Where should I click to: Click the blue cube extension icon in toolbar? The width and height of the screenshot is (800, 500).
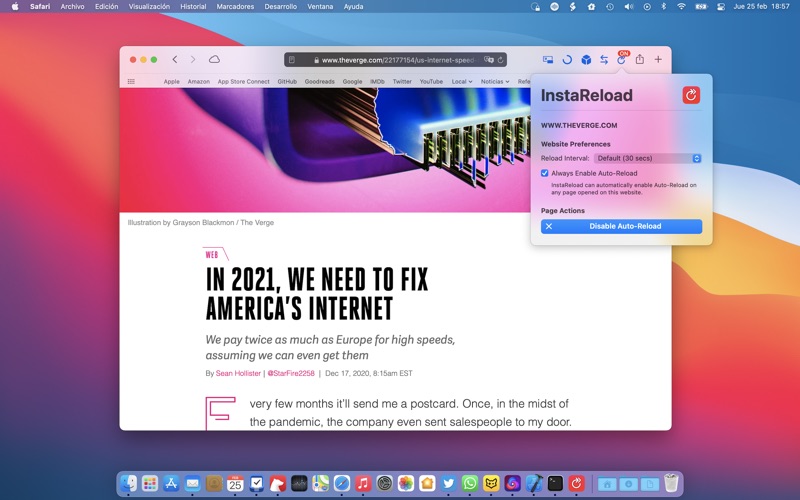586,60
